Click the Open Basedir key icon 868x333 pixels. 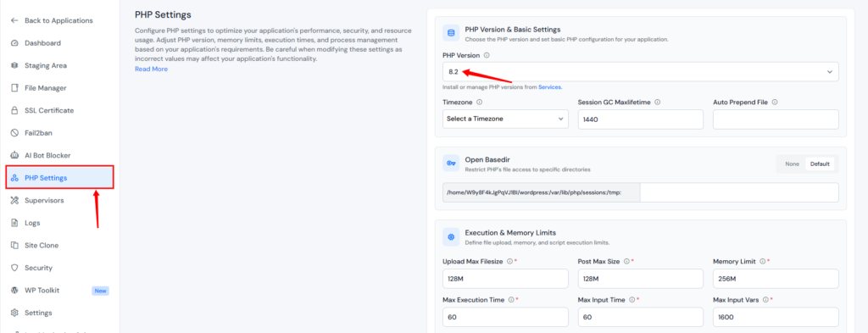tap(451, 164)
